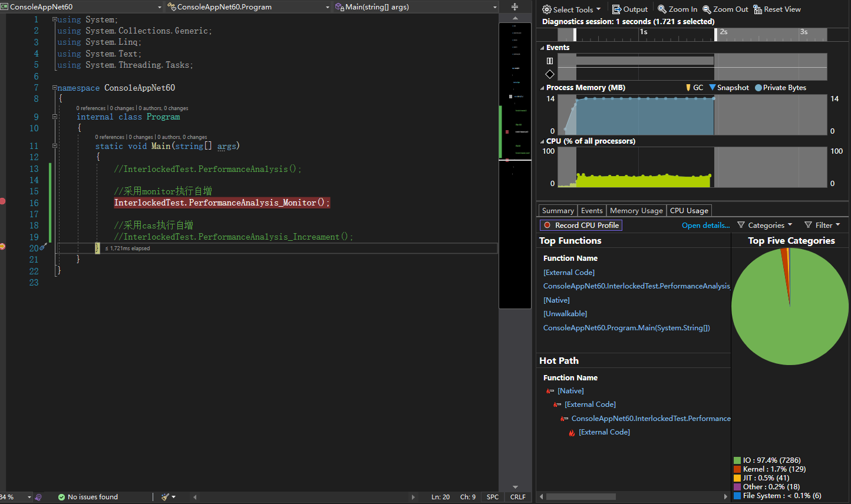The image size is (851, 504).
Task: Click the CRLF line ending indicator
Action: tap(517, 497)
